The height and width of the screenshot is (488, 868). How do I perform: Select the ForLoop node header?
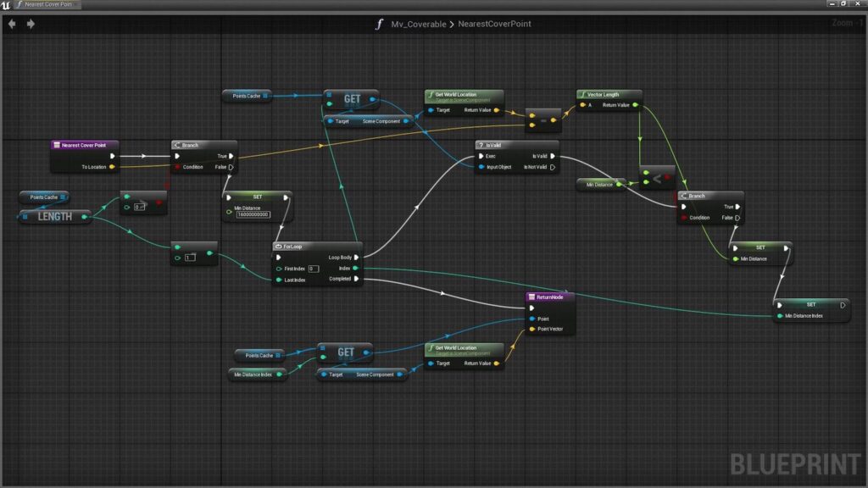[317, 247]
